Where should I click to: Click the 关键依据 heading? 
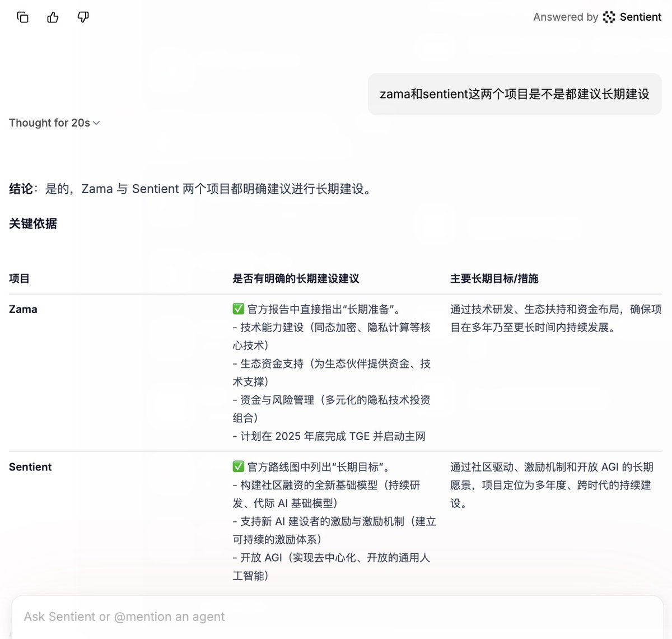point(33,224)
